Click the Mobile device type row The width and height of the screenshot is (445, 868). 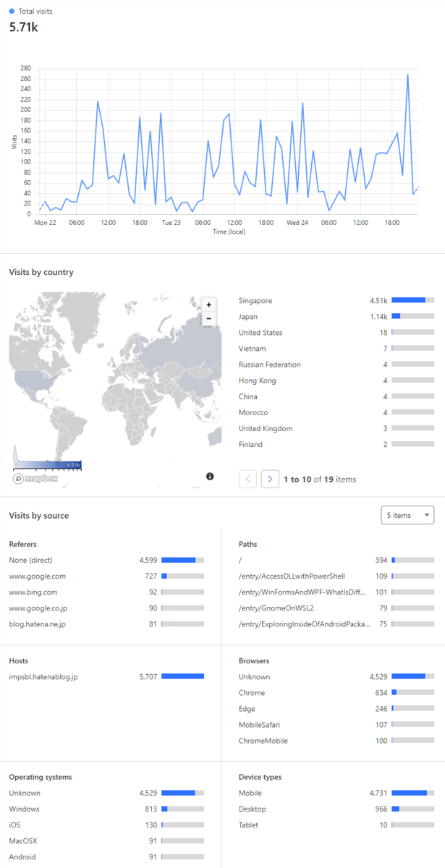pyautogui.click(x=336, y=793)
